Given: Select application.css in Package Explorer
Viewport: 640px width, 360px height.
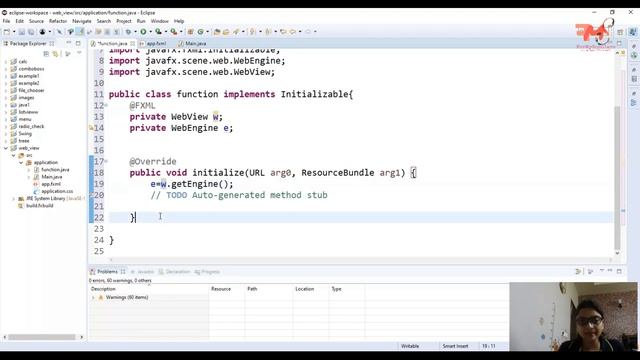Looking at the screenshot, I should (x=57, y=191).
